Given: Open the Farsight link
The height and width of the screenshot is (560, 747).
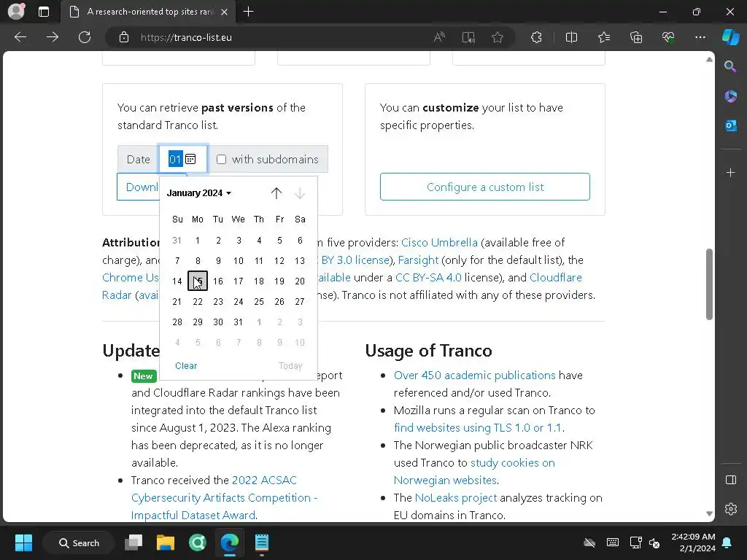Looking at the screenshot, I should tap(418, 260).
